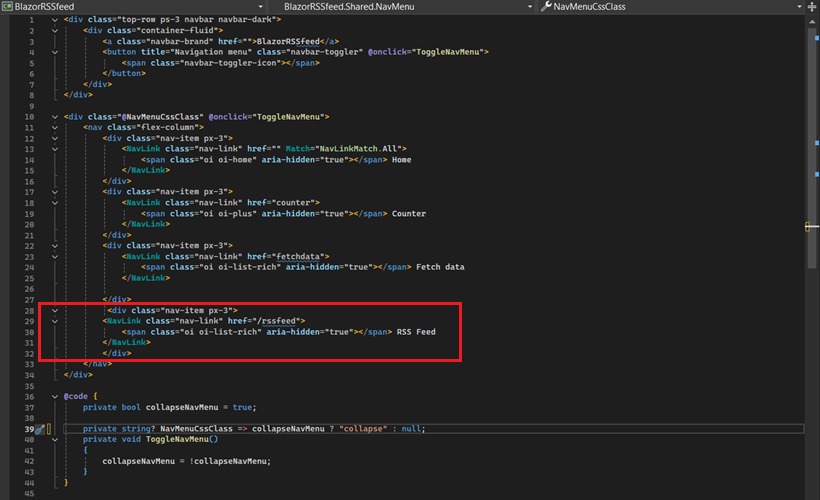Click '!collapseNavMenu' on line 42
The image size is (820, 500).
point(227,461)
